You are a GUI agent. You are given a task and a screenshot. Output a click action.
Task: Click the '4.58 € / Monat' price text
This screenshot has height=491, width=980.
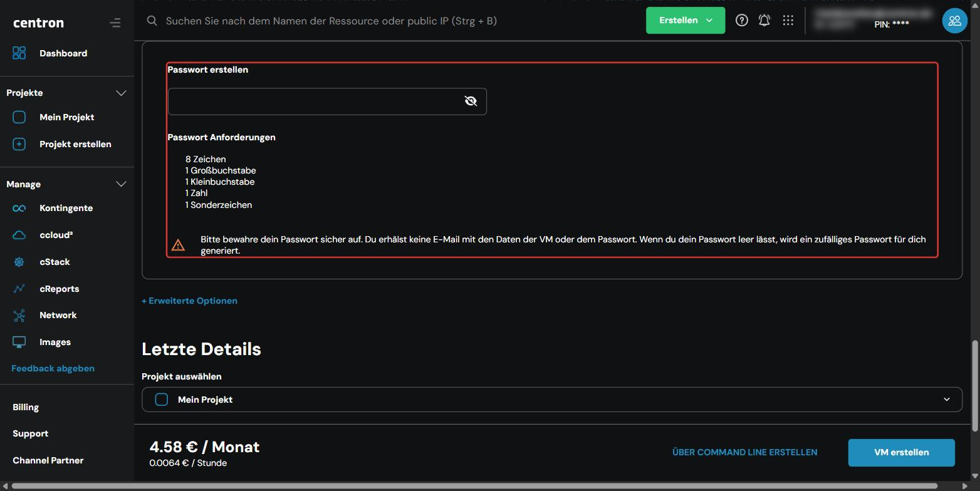pyautogui.click(x=204, y=447)
